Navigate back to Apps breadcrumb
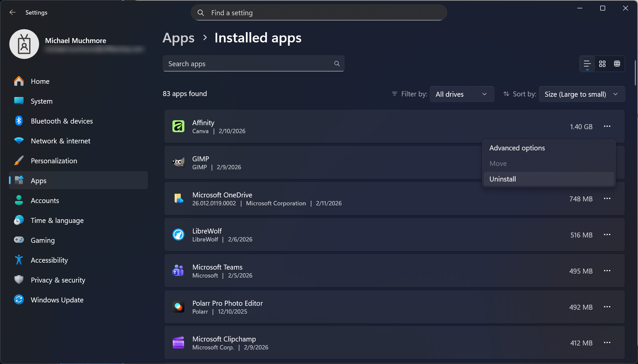Image resolution: width=638 pixels, height=364 pixels. click(x=178, y=38)
